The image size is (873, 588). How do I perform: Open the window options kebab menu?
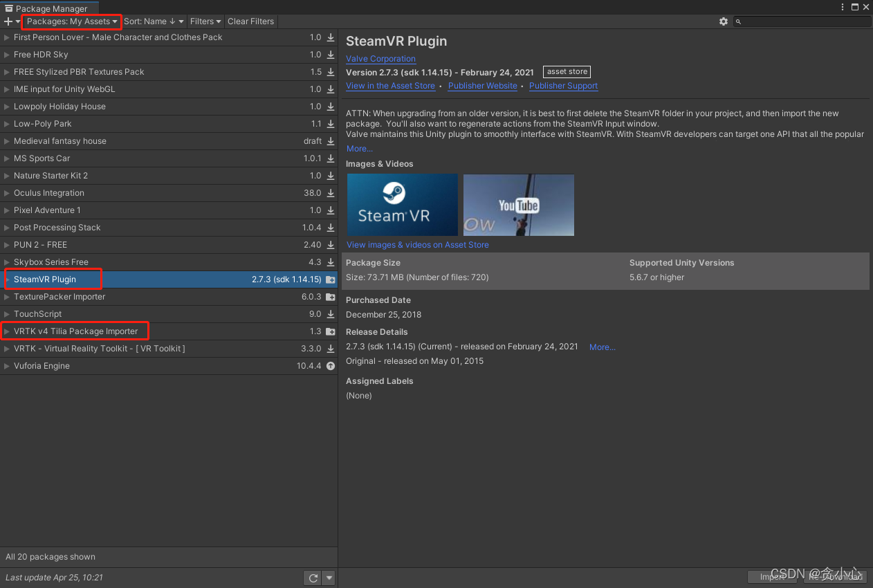pyautogui.click(x=843, y=7)
